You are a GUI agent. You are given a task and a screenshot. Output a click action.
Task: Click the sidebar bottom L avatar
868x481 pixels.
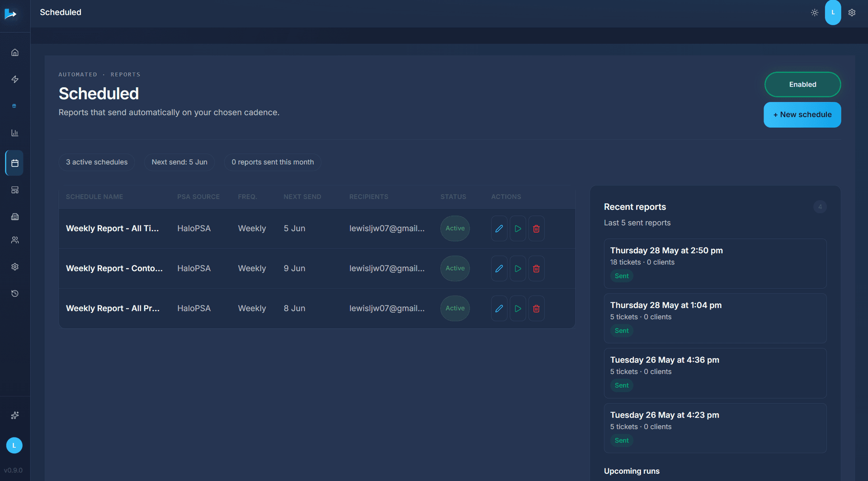pyautogui.click(x=14, y=445)
